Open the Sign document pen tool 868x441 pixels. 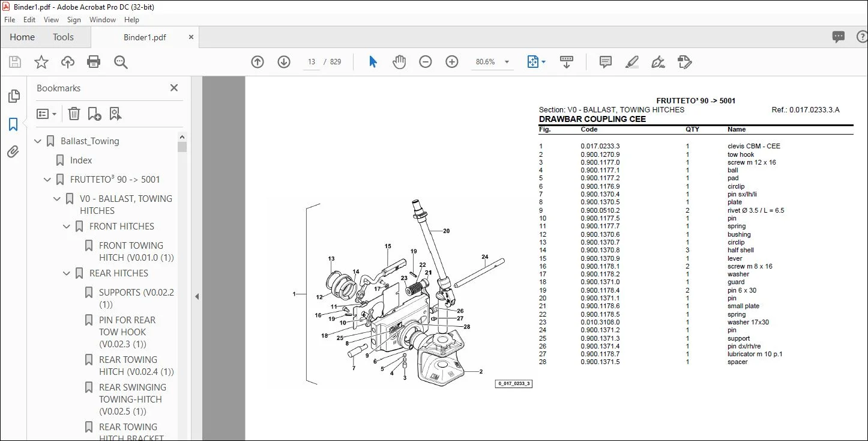(659, 62)
